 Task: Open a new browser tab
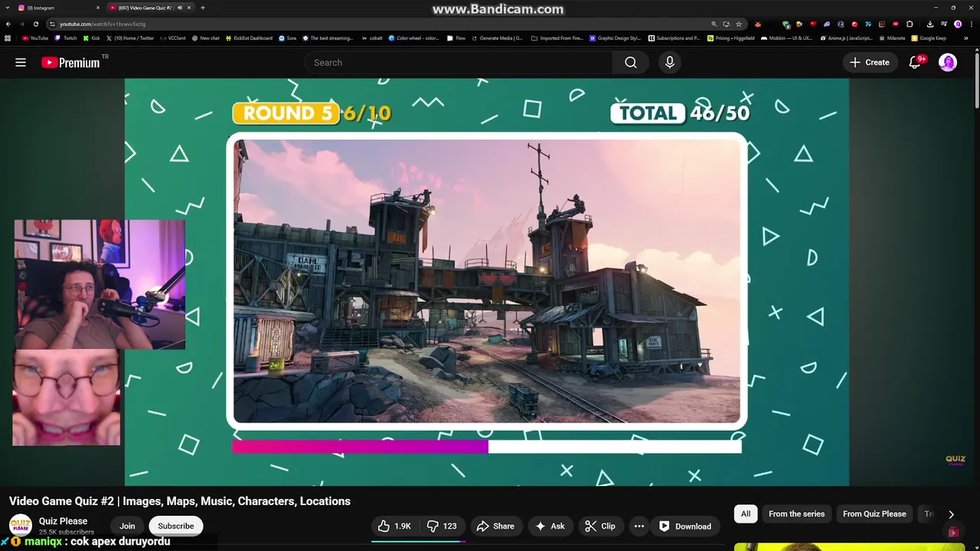[x=203, y=8]
